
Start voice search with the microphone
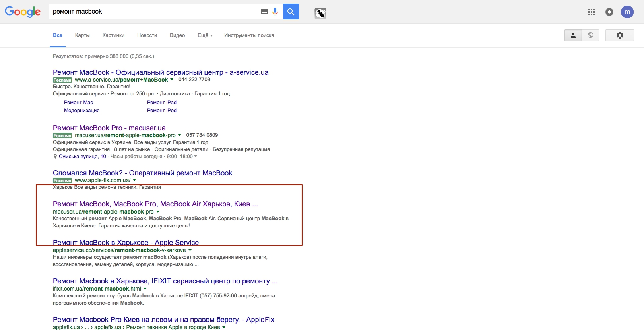point(275,12)
